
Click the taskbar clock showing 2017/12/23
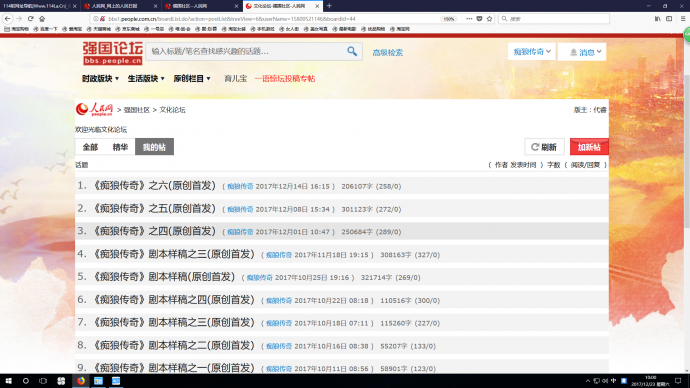point(650,381)
